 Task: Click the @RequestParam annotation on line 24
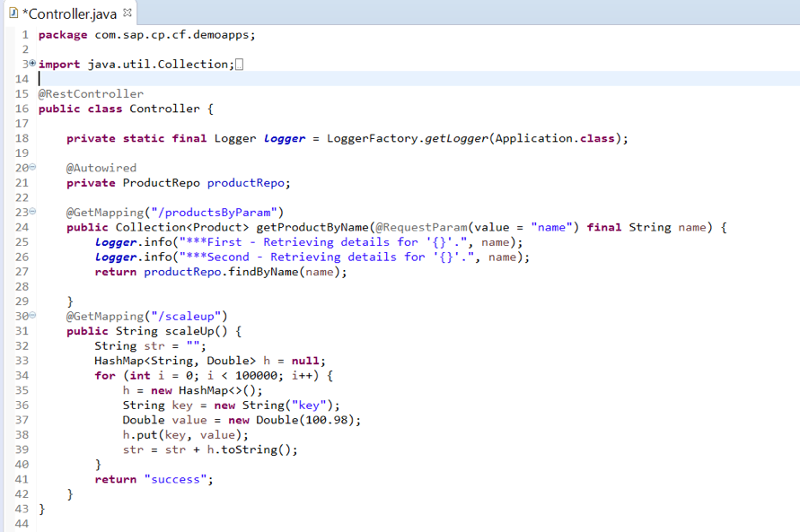click(x=421, y=227)
